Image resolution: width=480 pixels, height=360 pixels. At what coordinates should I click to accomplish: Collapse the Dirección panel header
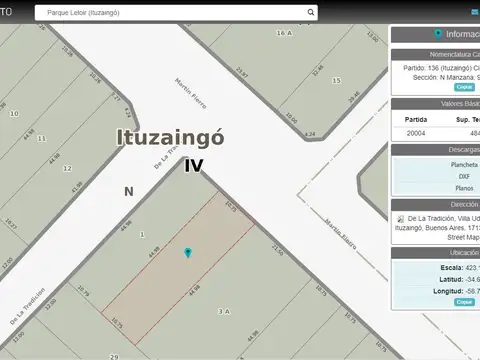click(x=436, y=204)
